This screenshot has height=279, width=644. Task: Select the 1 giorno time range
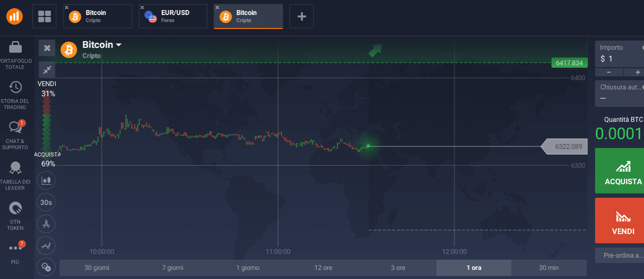point(248,268)
